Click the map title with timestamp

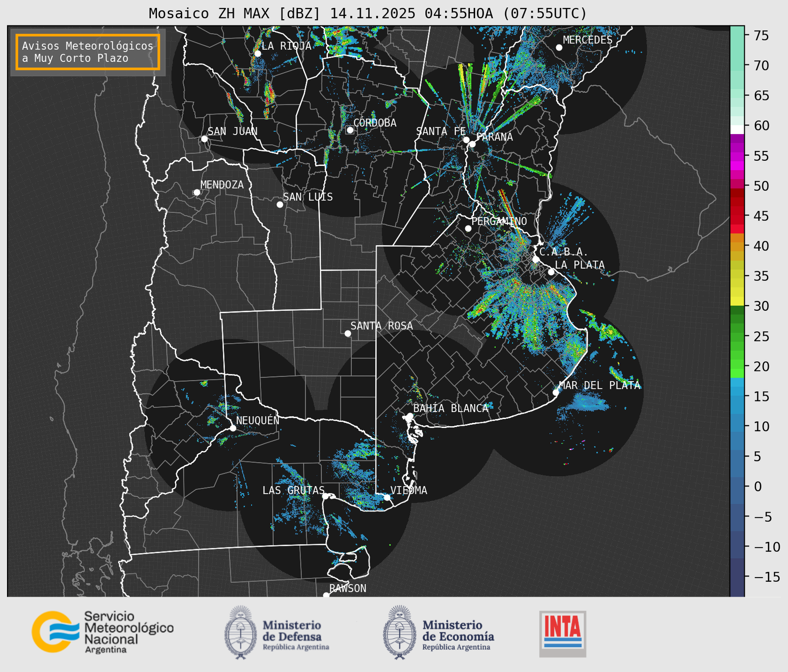click(x=368, y=14)
